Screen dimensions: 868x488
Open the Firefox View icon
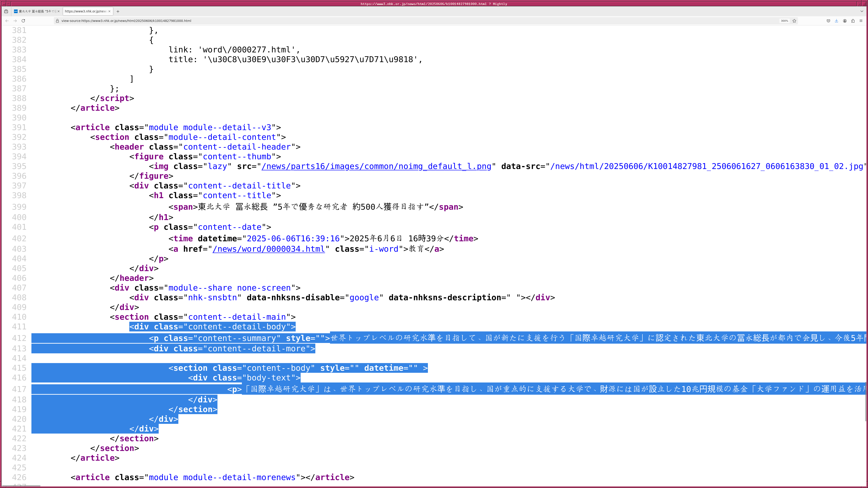pyautogui.click(x=6, y=11)
